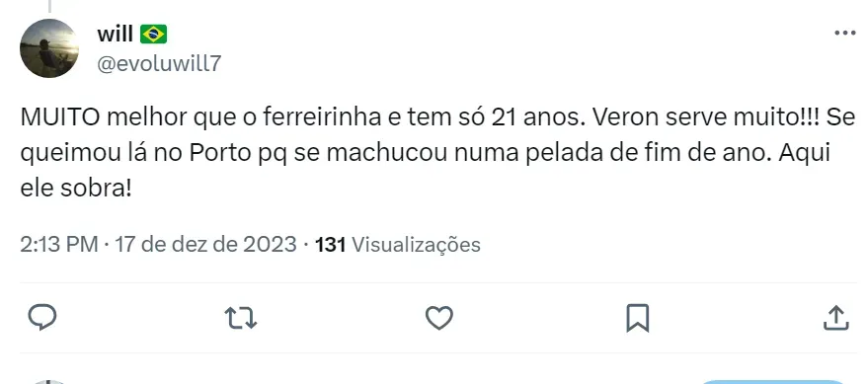Like the tweet using the heart icon
The image size is (868, 384).
[439, 318]
